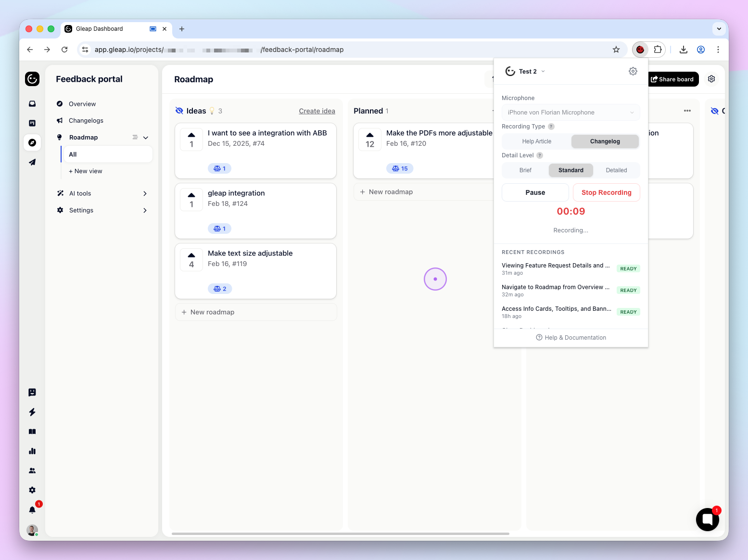
Task: Open Overview in Feedback portal
Action: pyautogui.click(x=82, y=104)
